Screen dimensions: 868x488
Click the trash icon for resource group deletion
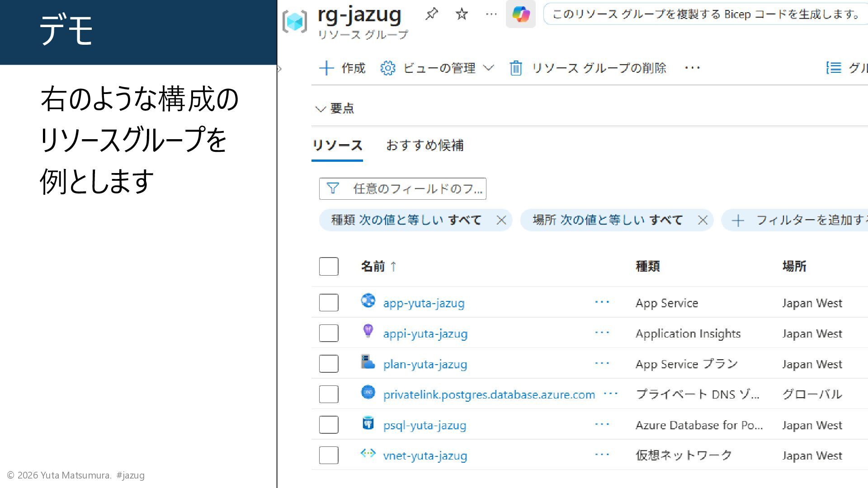(x=516, y=68)
